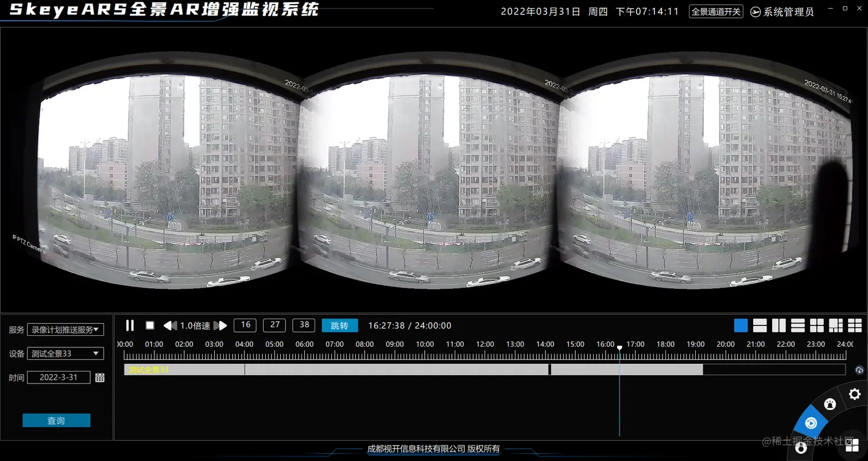Slow down playback with rewind arrows

(170, 326)
